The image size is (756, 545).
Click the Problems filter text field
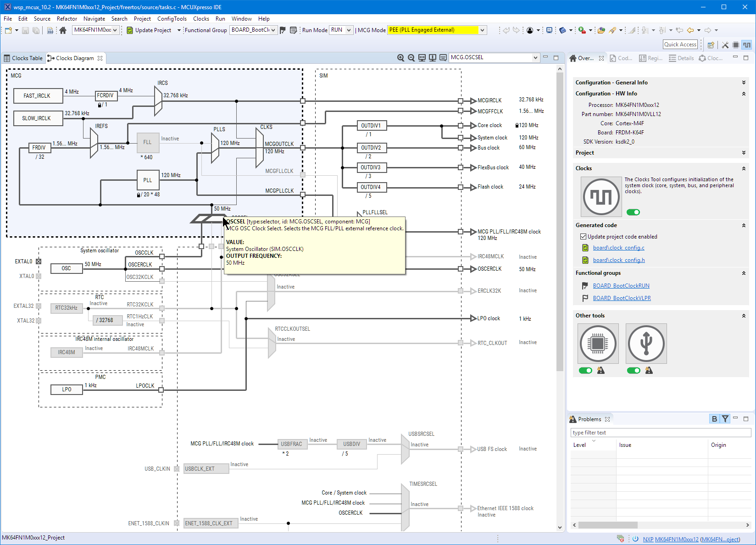point(661,433)
